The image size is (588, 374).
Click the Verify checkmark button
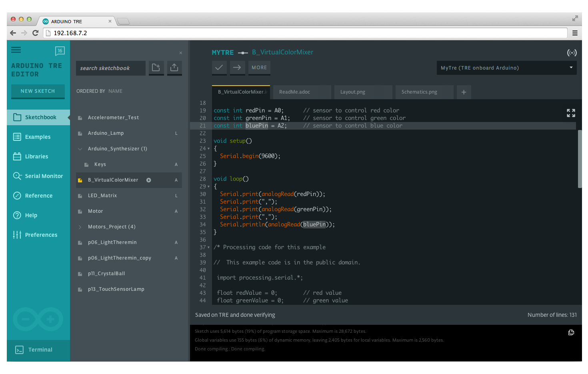(x=219, y=68)
